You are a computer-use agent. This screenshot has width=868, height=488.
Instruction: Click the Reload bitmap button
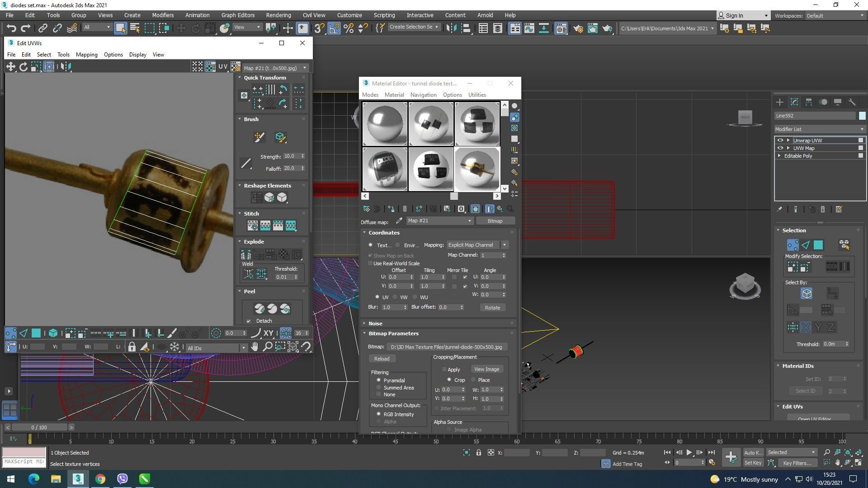coord(382,359)
